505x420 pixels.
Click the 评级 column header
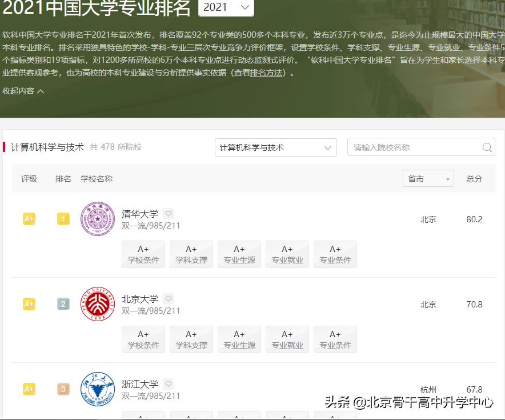29,179
